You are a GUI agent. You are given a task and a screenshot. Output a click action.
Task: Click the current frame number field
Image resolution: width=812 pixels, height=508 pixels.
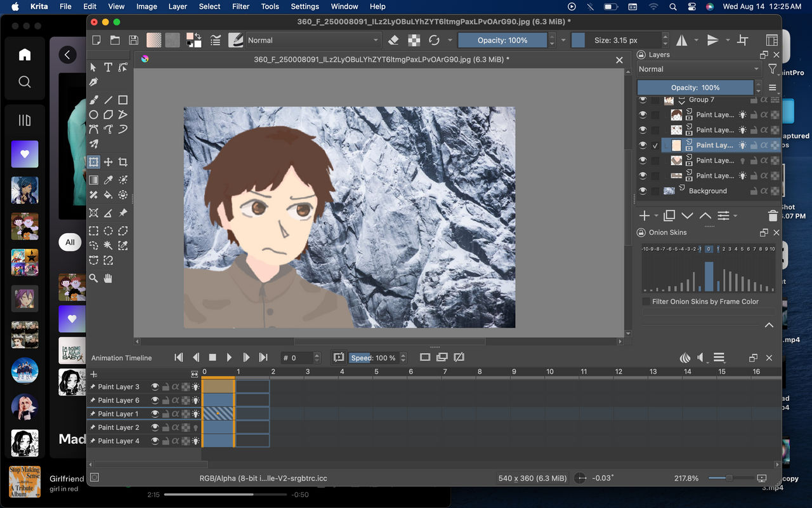(297, 358)
